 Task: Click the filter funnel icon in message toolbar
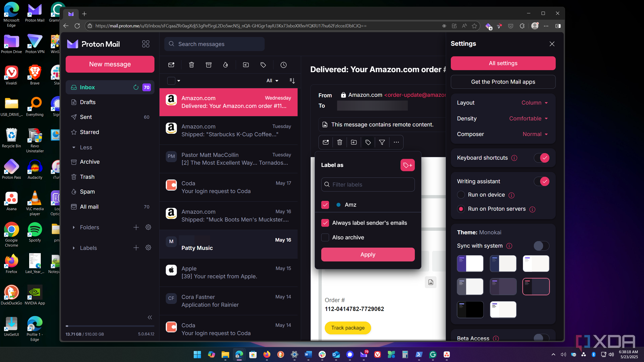click(382, 142)
